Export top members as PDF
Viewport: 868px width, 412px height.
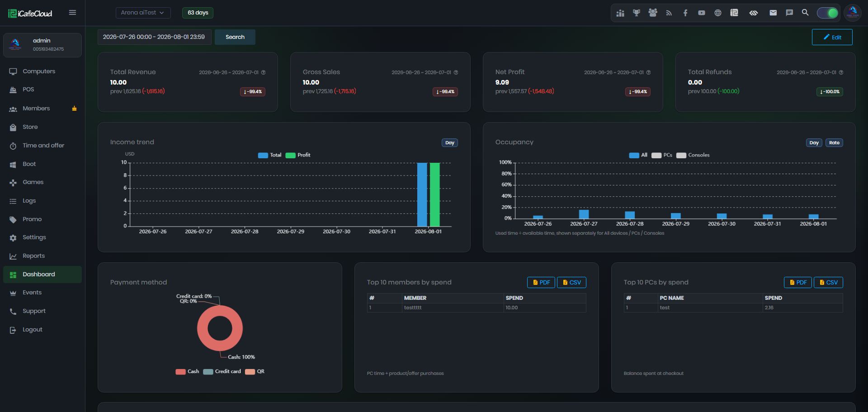[x=541, y=283]
